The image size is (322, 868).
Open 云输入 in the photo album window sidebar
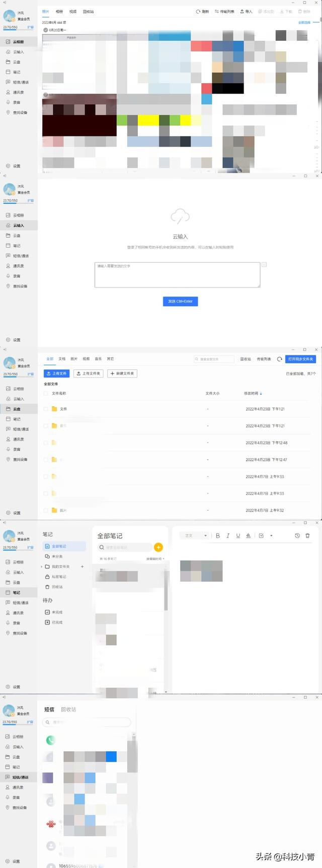[18, 52]
